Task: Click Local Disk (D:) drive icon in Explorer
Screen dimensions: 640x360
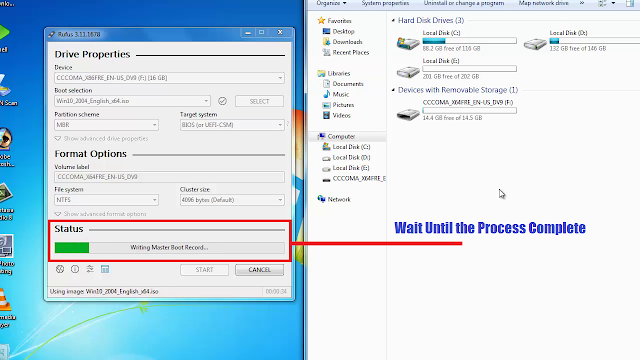Action: coord(535,43)
